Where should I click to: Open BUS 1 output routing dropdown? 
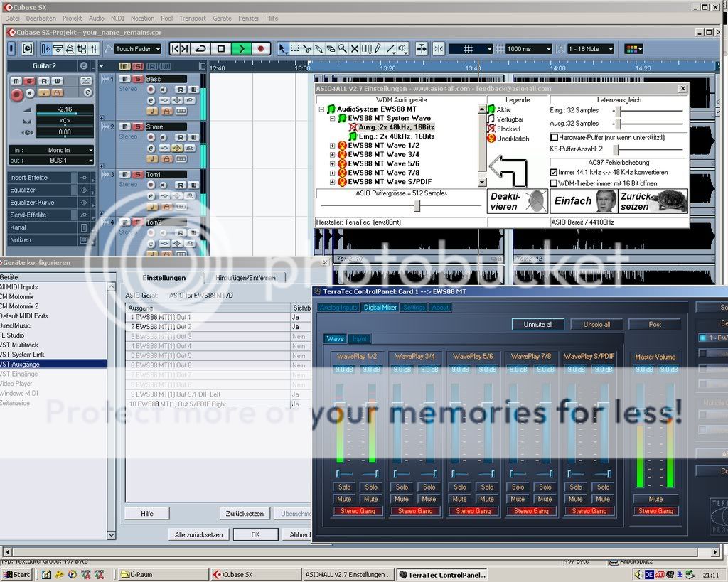click(51, 160)
